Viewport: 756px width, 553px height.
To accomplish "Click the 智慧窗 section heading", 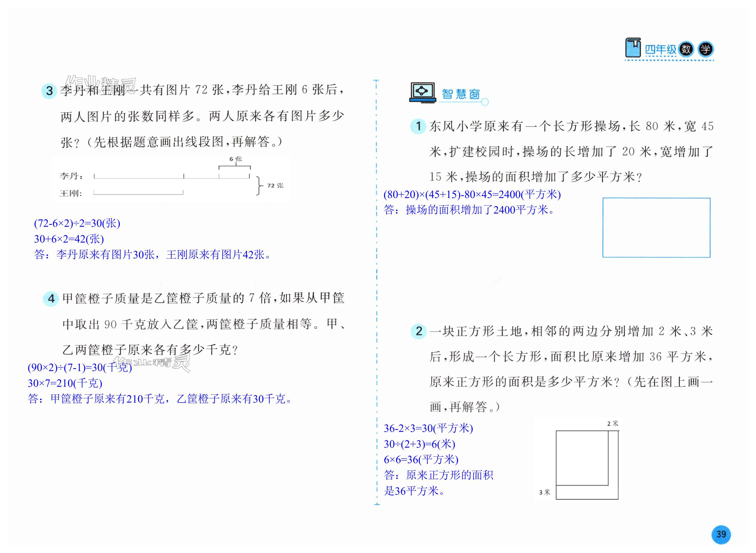I will point(461,94).
